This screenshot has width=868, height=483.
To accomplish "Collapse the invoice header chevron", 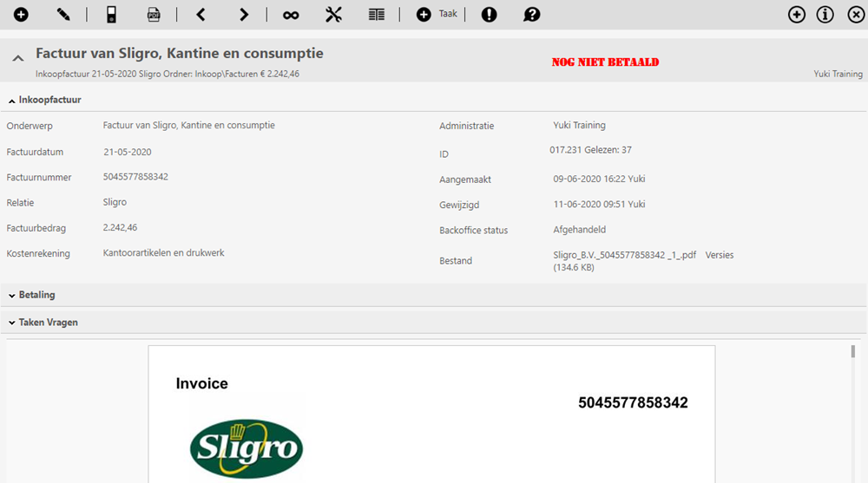I will 17,58.
